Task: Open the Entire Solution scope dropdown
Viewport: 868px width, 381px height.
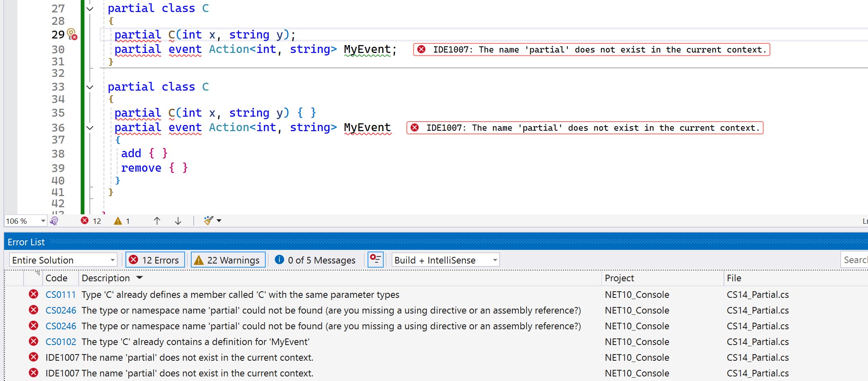Action: tap(63, 260)
